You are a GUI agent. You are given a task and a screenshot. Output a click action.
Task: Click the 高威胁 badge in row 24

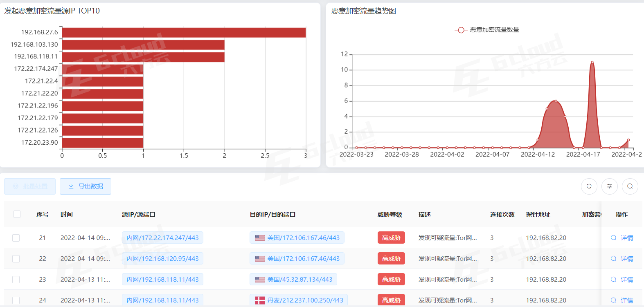click(391, 300)
